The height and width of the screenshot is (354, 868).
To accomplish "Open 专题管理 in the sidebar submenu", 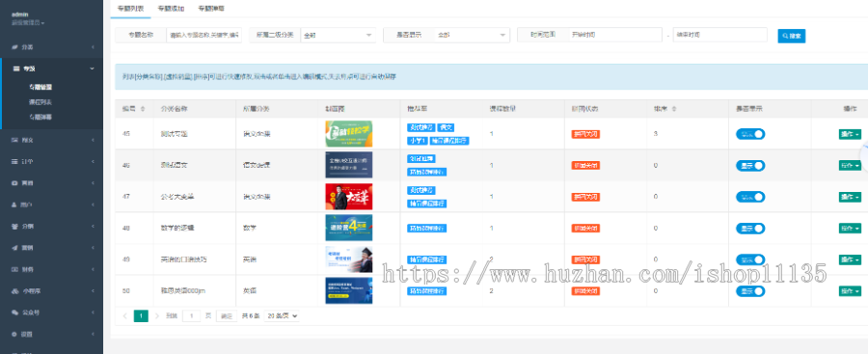I will (41, 87).
